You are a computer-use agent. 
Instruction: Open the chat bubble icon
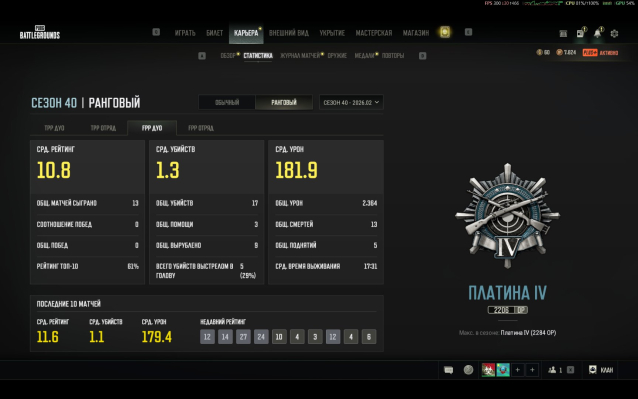pos(448,370)
